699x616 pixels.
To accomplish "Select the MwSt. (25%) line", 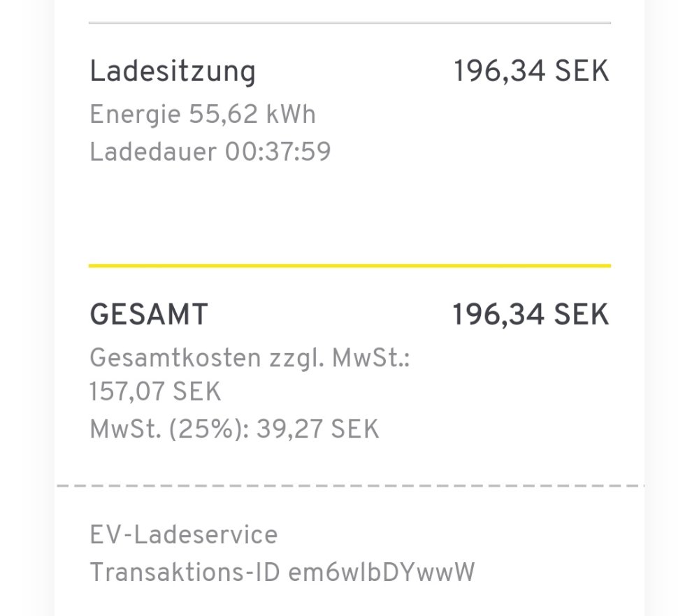I will tap(234, 429).
